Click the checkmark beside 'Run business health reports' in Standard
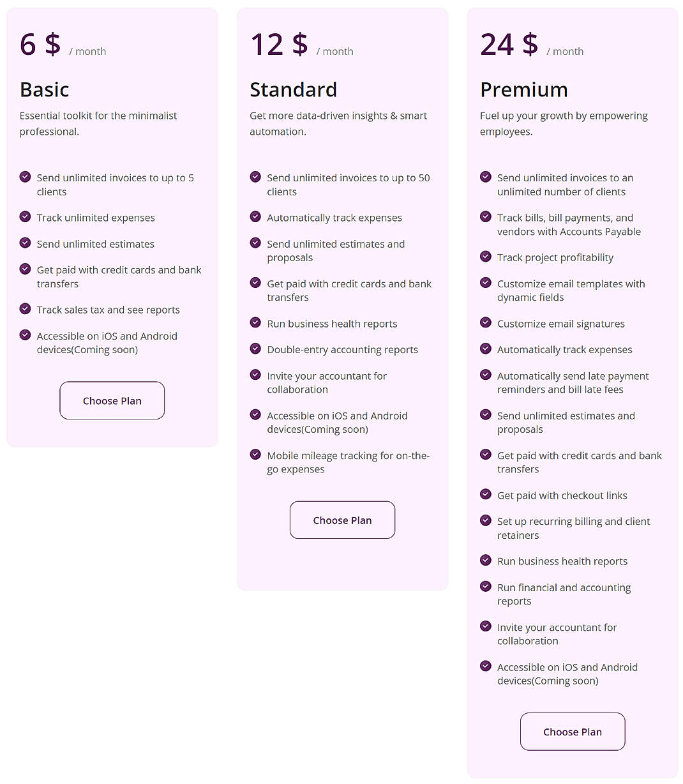Viewport: 683px width, 784px height. (x=255, y=322)
